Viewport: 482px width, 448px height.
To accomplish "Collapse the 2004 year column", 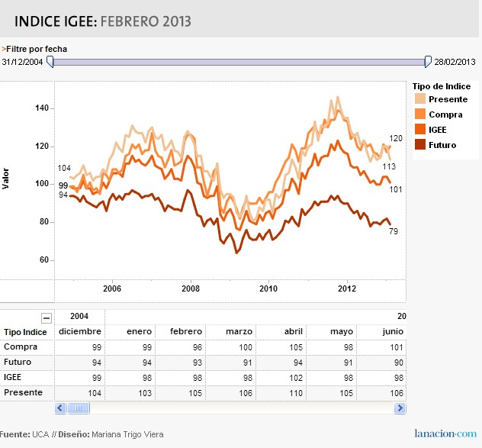I will (x=47, y=317).
